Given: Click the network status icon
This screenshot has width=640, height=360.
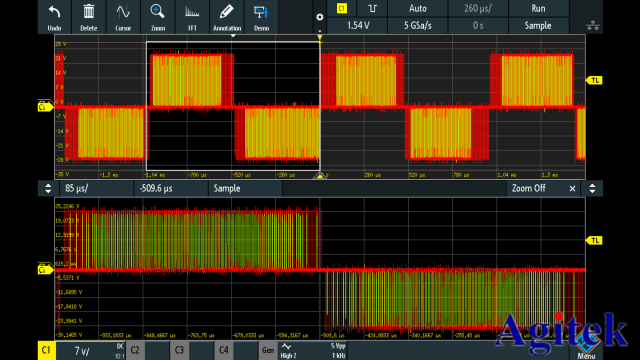Looking at the screenshot, I should coord(593,26).
